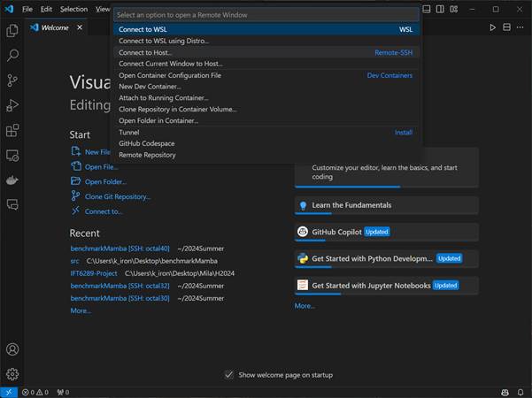Select the Welcome tab

pos(56,27)
